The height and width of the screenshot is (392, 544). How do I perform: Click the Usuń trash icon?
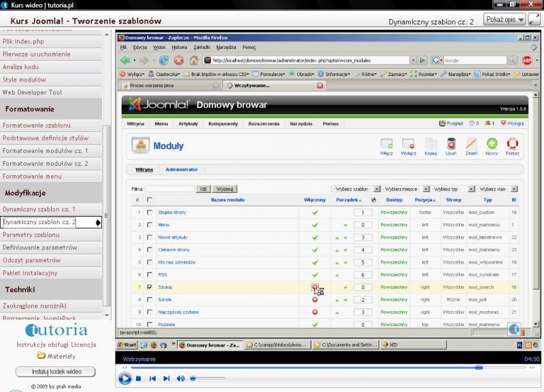click(451, 145)
